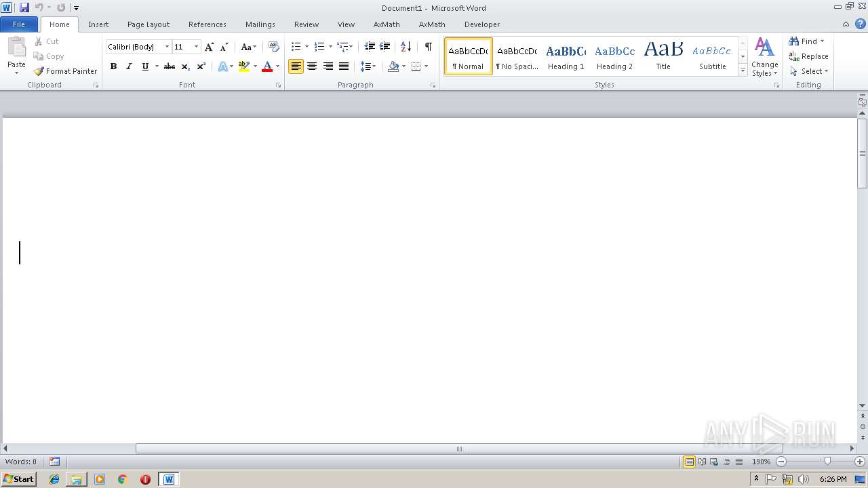Apply the yellow text highlight color
The width and height of the screenshot is (868, 488).
244,66
